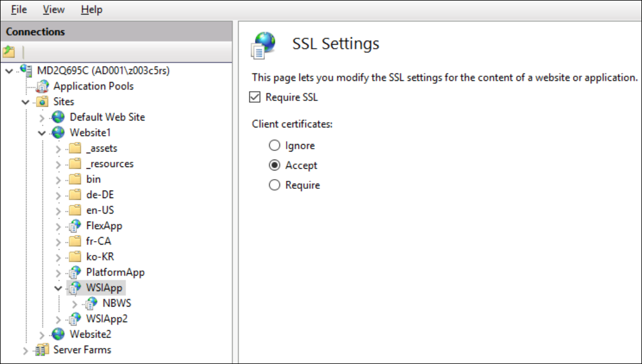Uncheck the Require SSL checkbox
The height and width of the screenshot is (364, 642).
255,98
